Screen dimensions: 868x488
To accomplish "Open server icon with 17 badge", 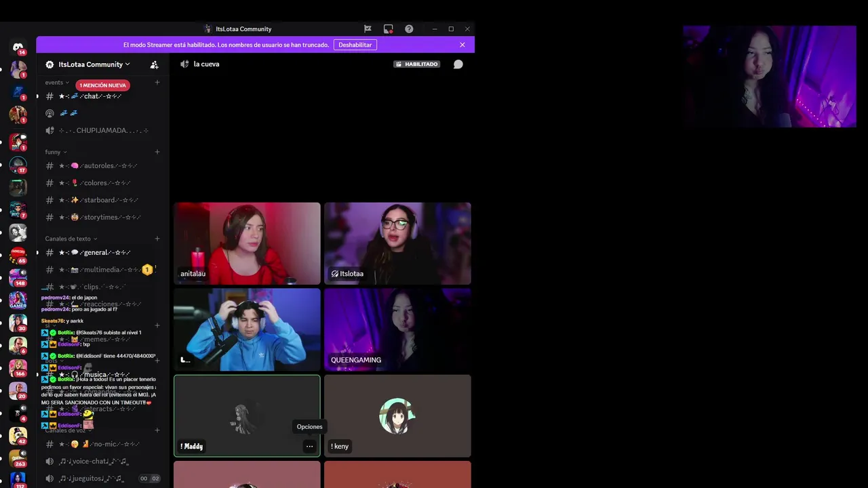I will coord(18,165).
